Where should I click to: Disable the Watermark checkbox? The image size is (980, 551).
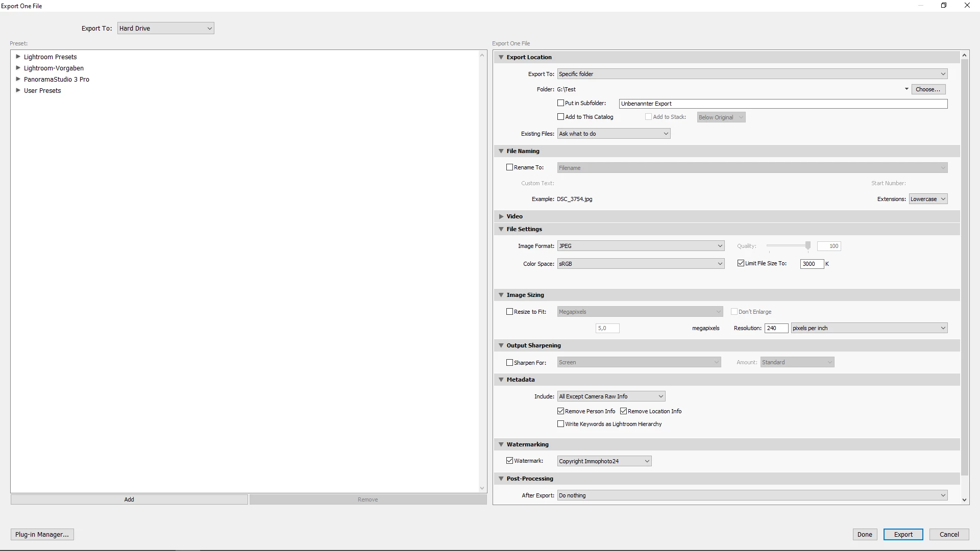click(509, 461)
